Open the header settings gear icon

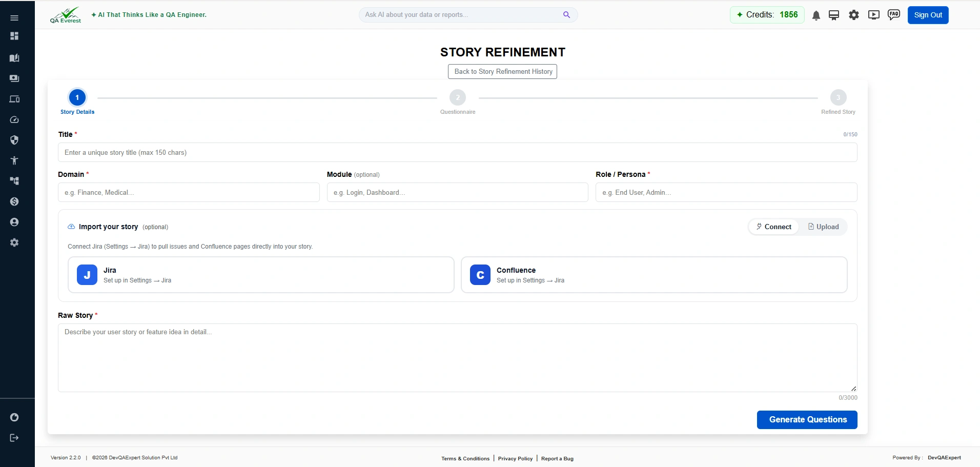click(x=854, y=15)
